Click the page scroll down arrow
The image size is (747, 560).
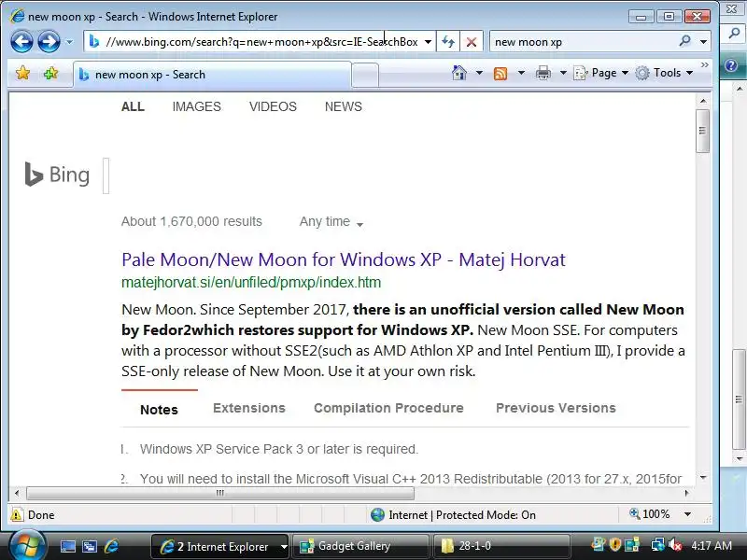703,477
